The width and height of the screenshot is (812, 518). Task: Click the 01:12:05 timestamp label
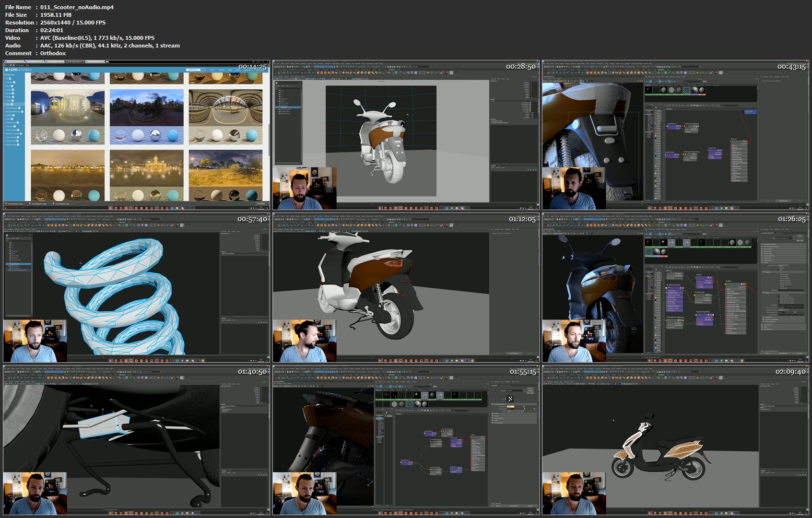coord(522,219)
